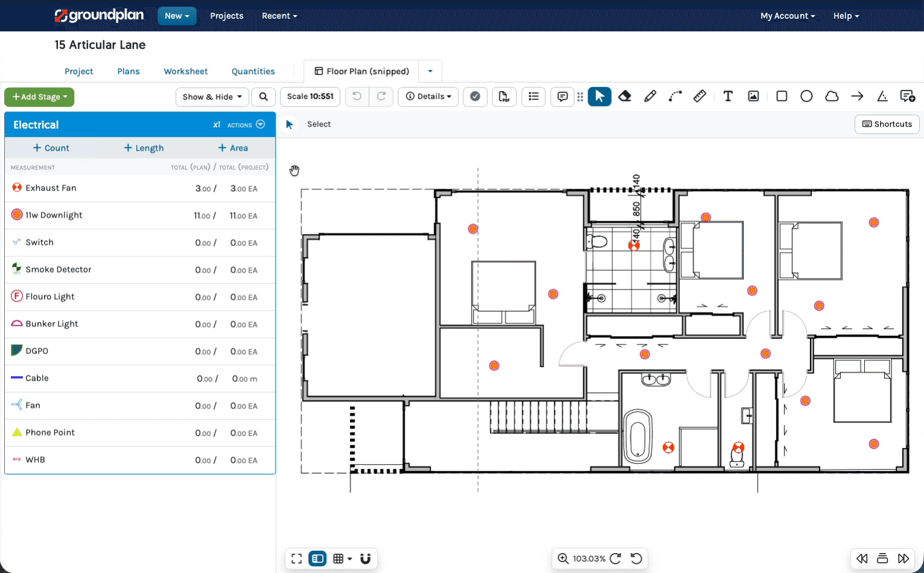Open the Quantities tab

[x=253, y=71]
